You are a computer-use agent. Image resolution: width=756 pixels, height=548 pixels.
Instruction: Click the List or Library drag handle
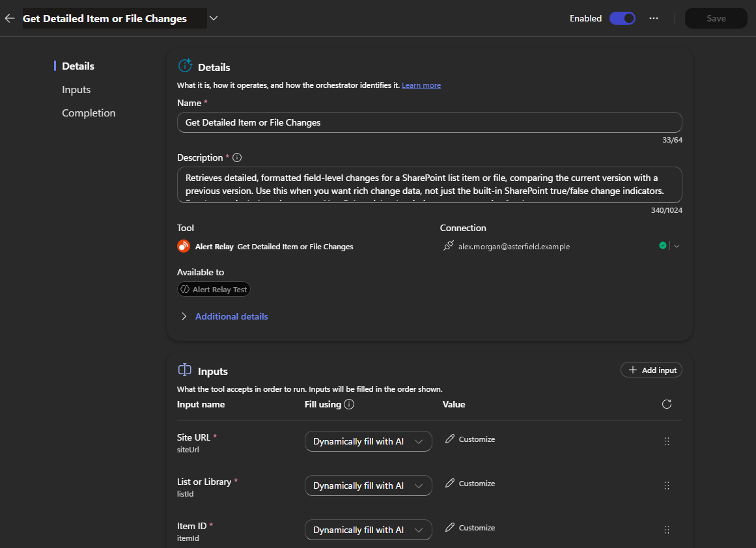[666, 486]
